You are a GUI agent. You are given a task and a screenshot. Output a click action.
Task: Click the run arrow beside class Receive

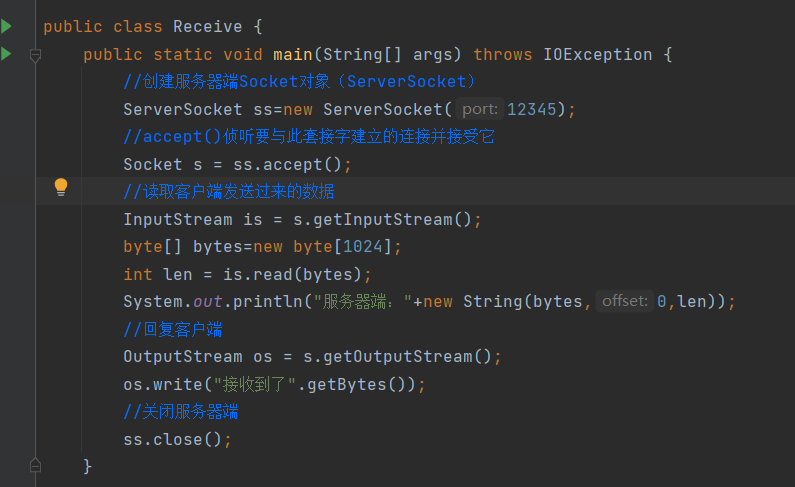8,26
